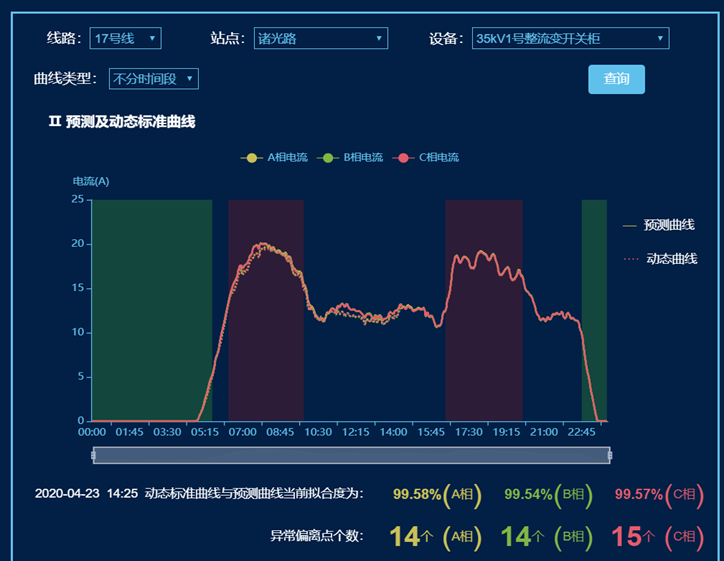This screenshot has height=561, width=724.
Task: Expand the 曲线类型 dropdown showing 不分时间段
Action: click(153, 79)
